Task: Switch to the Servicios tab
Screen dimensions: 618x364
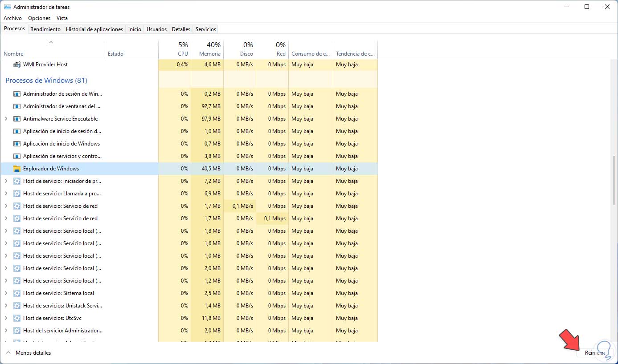Action: click(x=206, y=29)
